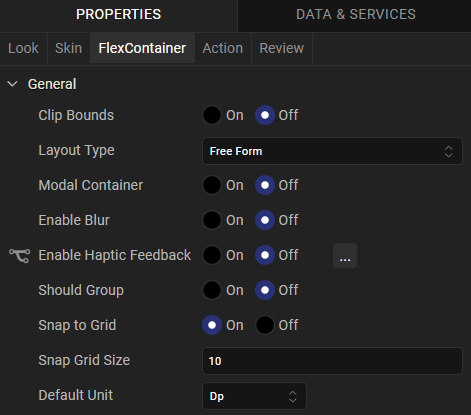The image size is (471, 415).
Task: Turn Clip Bounds On
Action: click(212, 115)
